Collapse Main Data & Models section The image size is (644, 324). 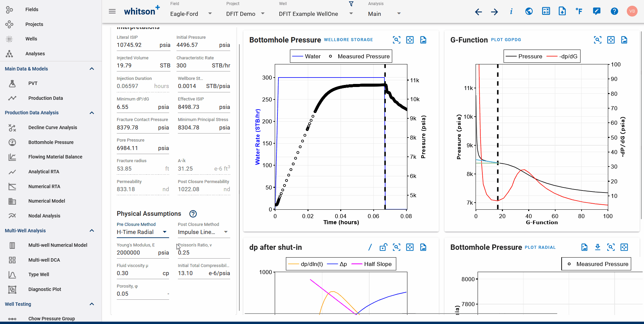tap(91, 69)
